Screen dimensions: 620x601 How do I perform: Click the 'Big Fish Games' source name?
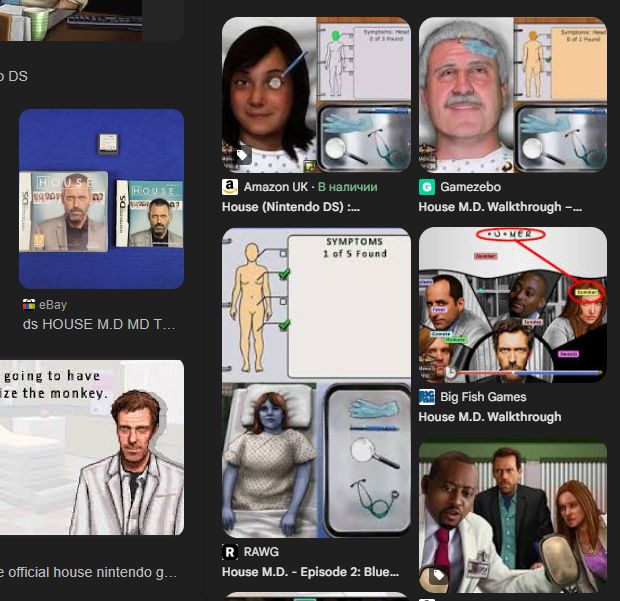coord(483,397)
